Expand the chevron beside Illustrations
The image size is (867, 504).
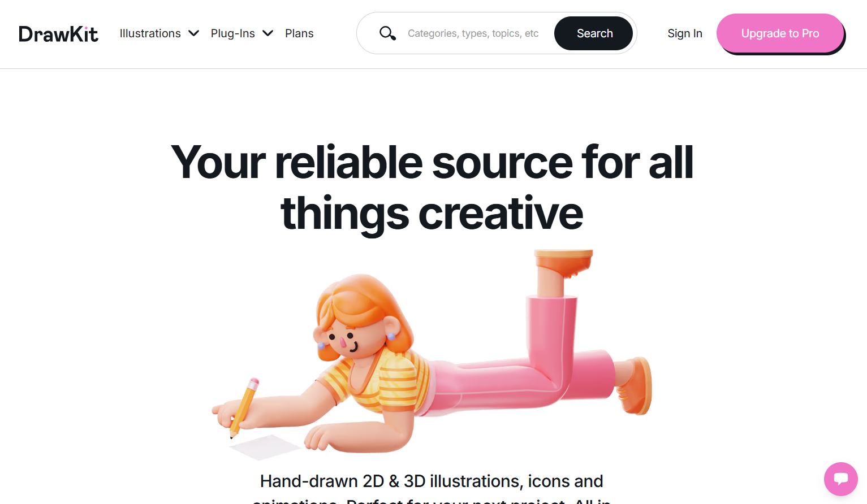point(193,33)
